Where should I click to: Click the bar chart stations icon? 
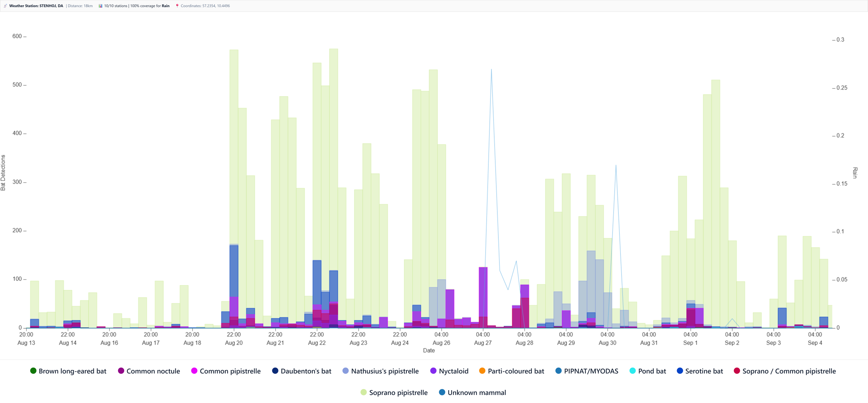click(x=100, y=6)
